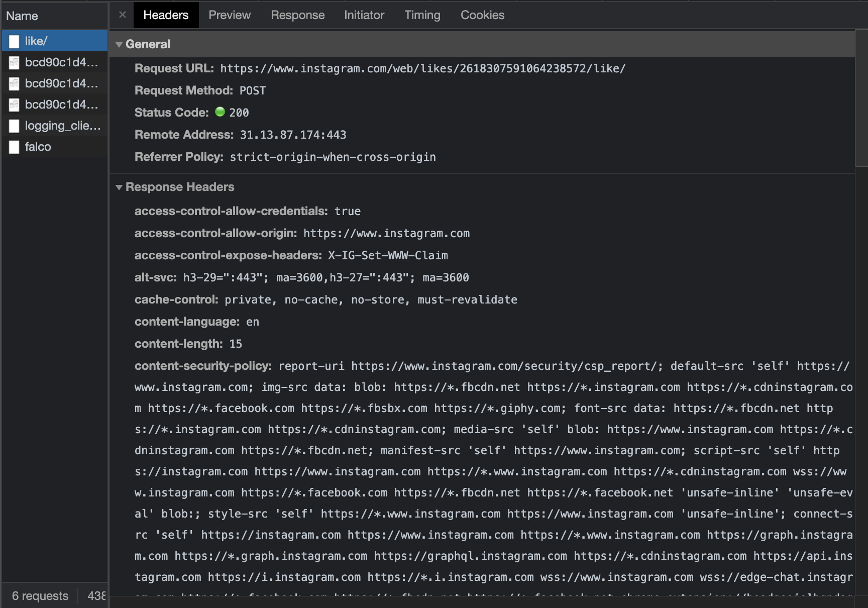Collapse the Response Headers section triangle
This screenshot has width=868, height=608.
pyautogui.click(x=119, y=187)
